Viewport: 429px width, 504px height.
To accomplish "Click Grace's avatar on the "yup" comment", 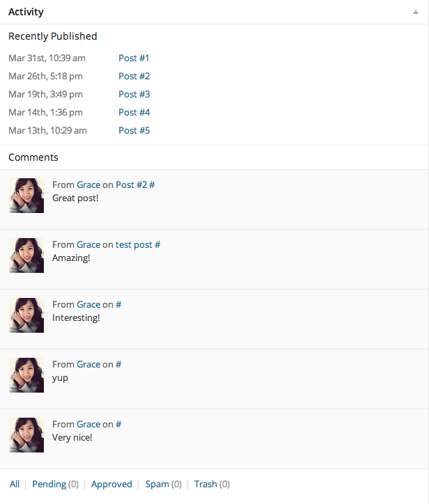I will pyautogui.click(x=26, y=375).
